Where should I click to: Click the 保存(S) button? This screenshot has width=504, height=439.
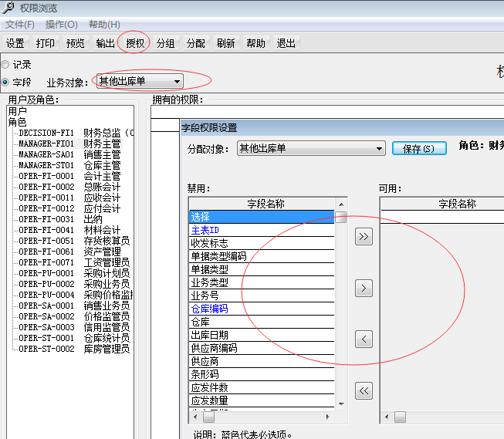(x=419, y=148)
